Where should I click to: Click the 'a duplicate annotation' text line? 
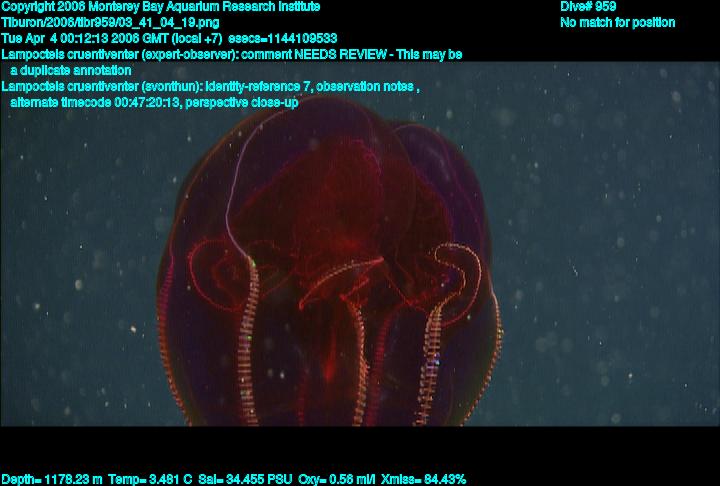click(70, 70)
